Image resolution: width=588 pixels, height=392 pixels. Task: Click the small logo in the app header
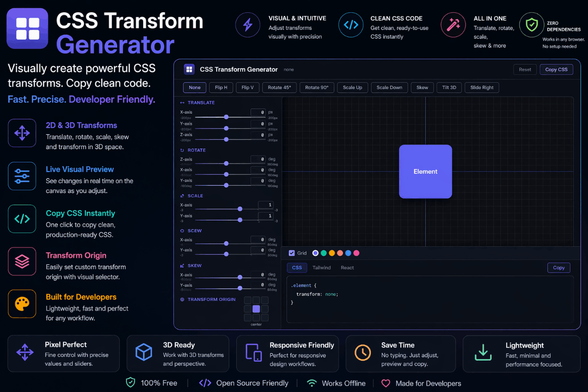tap(189, 70)
